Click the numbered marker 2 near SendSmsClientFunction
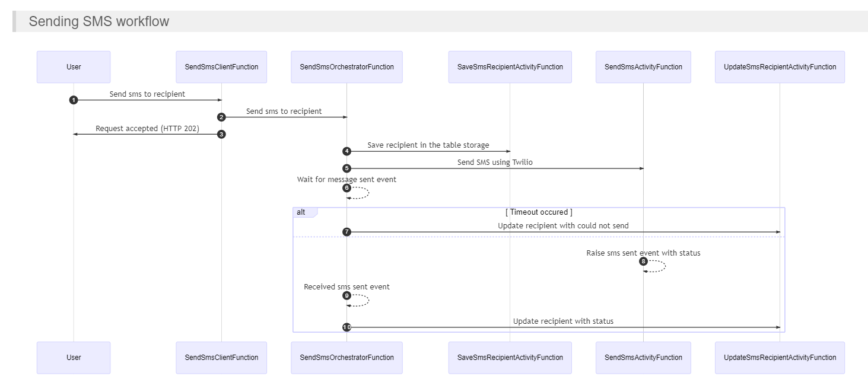The width and height of the screenshot is (868, 392). click(221, 117)
